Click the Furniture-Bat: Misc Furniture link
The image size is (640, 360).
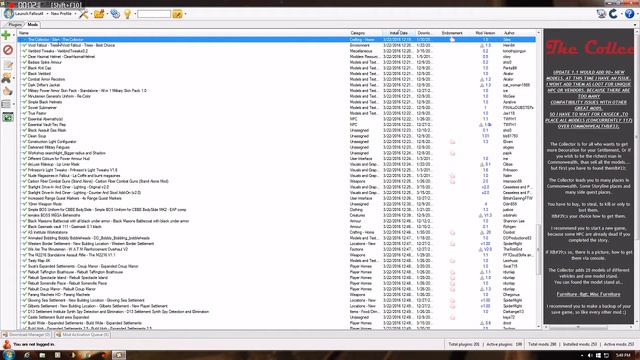tap(588, 294)
